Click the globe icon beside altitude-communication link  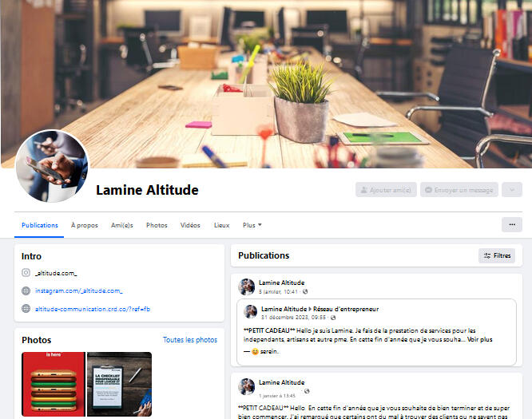26,309
